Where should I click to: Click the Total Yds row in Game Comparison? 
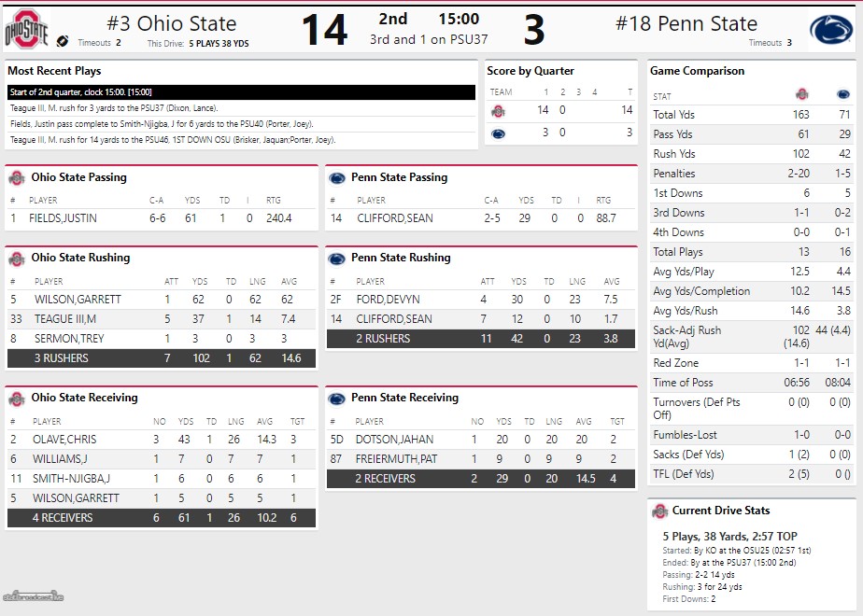pyautogui.click(x=751, y=115)
